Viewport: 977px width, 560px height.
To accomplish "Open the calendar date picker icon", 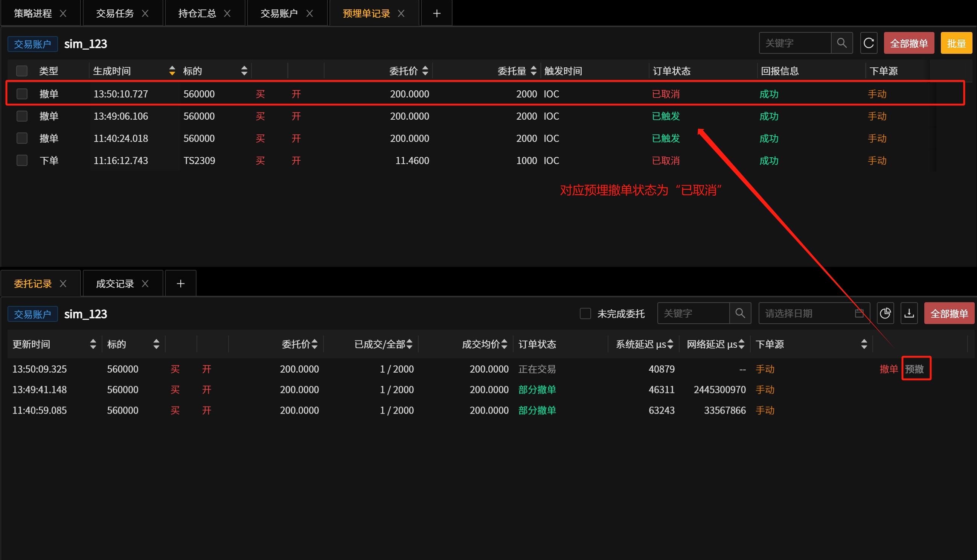I will pos(859,313).
